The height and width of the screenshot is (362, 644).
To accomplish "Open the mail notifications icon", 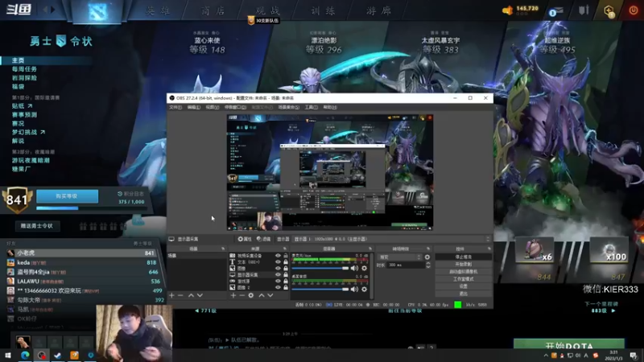I will pos(555,11).
